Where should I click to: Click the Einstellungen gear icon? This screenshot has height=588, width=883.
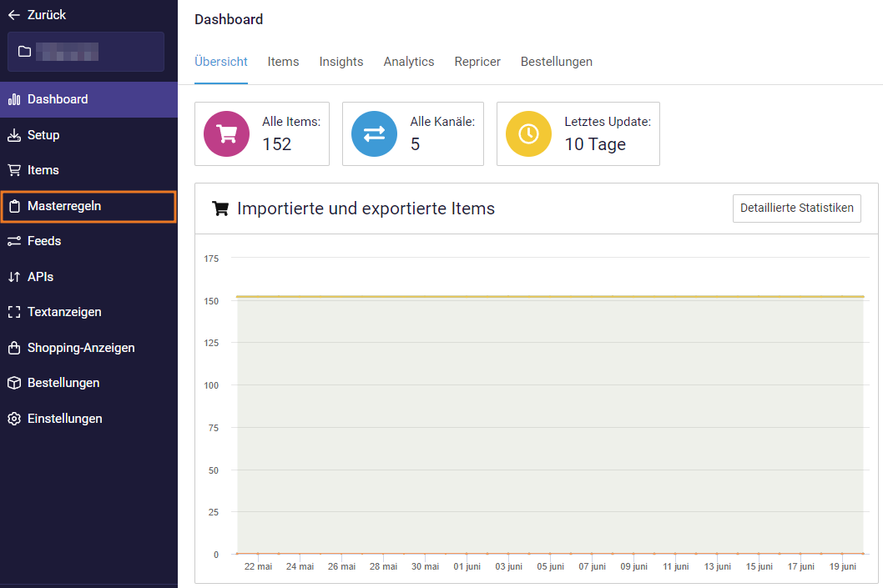[13, 419]
